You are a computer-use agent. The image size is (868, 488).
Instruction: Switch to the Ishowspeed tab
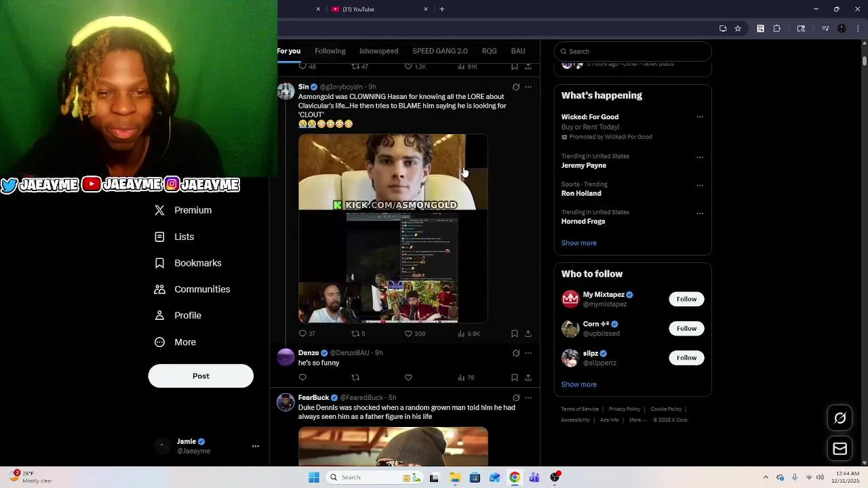pos(378,51)
